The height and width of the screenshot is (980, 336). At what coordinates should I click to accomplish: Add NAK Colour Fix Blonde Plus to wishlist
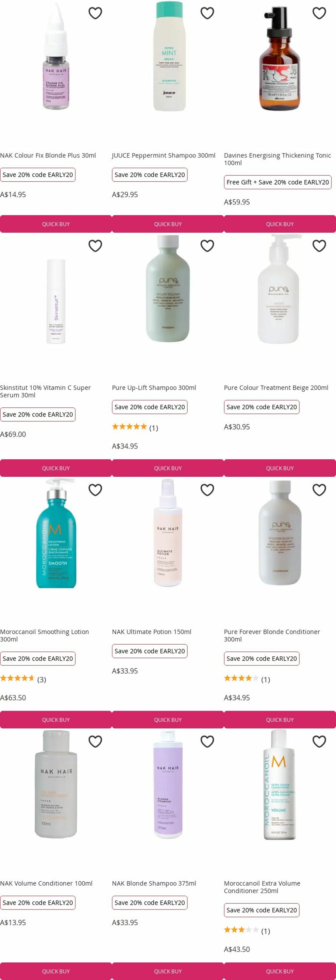(95, 13)
